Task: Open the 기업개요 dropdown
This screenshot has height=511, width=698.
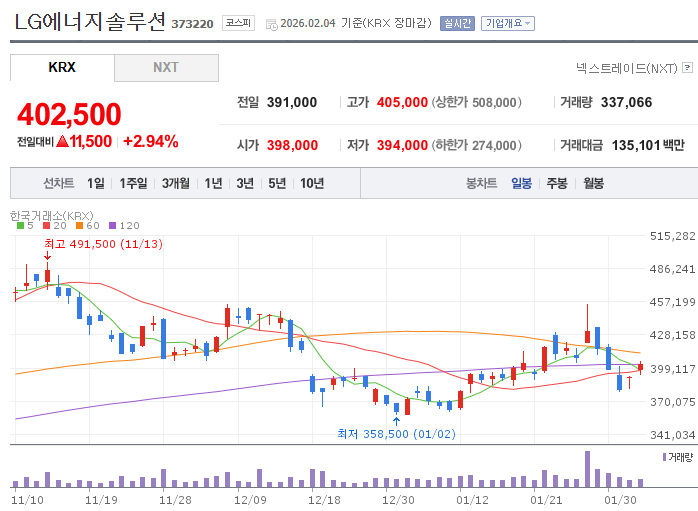Action: (x=507, y=23)
